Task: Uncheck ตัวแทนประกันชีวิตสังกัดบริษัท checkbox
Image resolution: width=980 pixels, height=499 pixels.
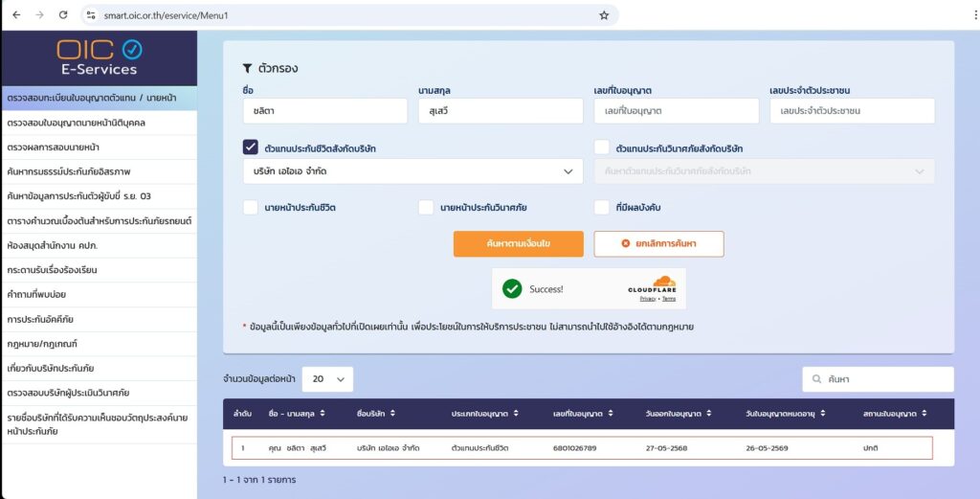Action: (251, 147)
